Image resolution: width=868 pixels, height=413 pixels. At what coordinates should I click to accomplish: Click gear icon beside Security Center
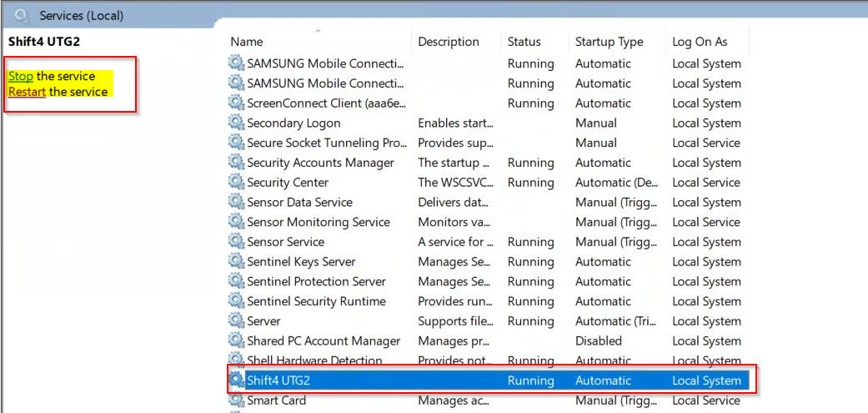237,182
